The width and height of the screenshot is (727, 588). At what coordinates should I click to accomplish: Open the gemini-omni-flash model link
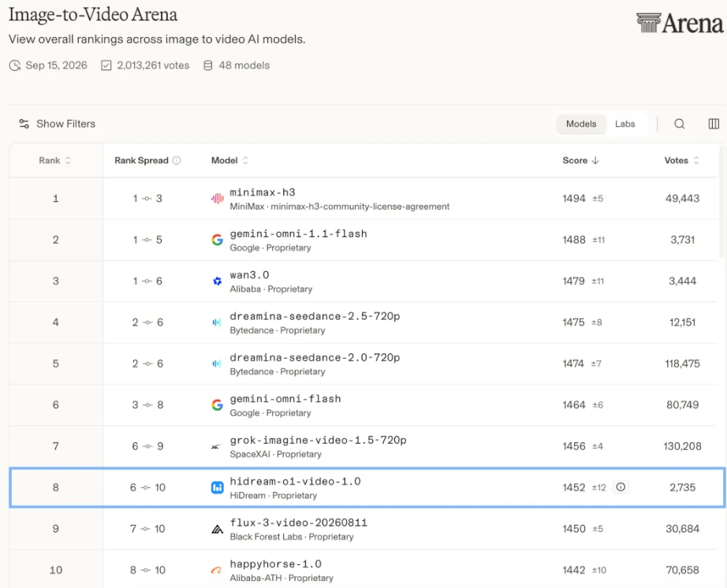285,399
